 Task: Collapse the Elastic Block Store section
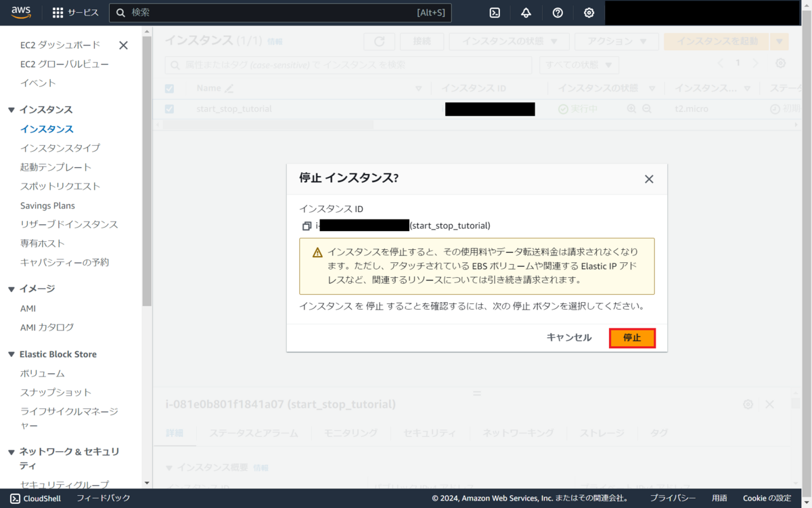[x=12, y=354]
